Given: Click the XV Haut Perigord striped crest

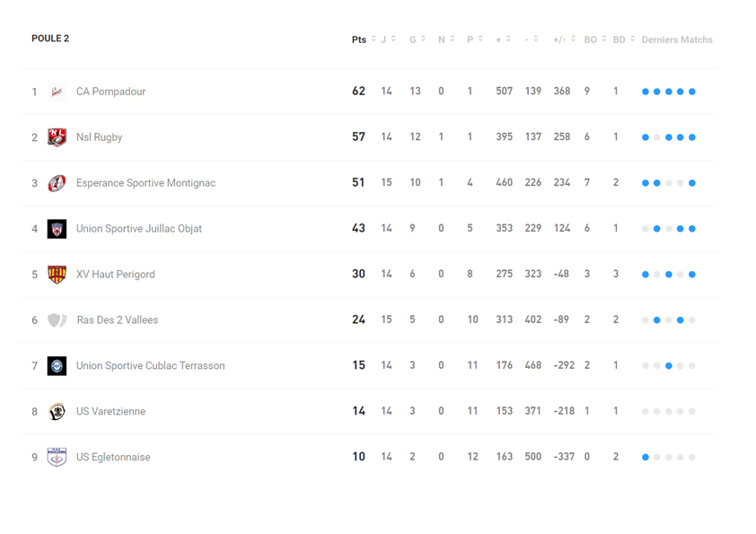Looking at the screenshot, I should click(x=57, y=275).
